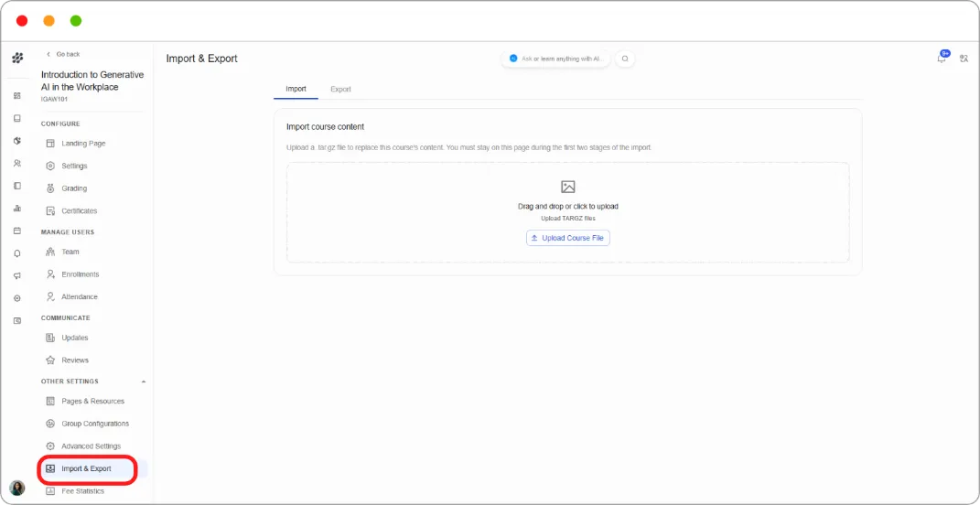Screen dimensions: 980x505
Task: Click the drag and drop upload area
Action: tap(568, 212)
